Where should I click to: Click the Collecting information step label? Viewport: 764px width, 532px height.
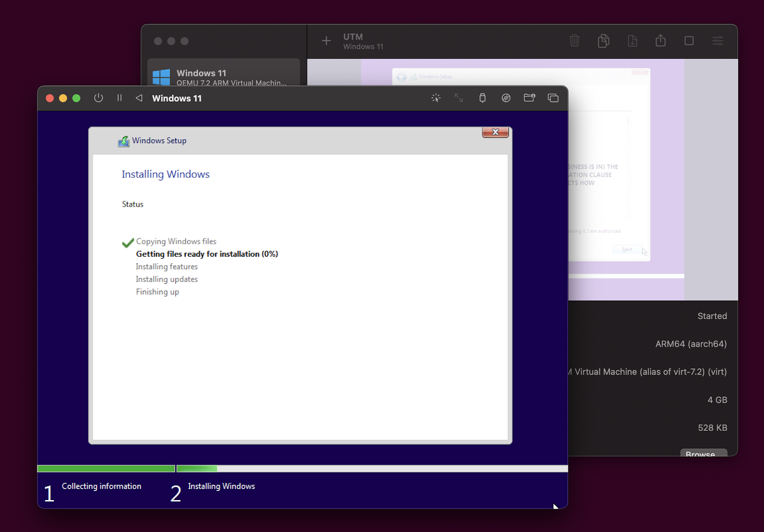[x=102, y=486]
